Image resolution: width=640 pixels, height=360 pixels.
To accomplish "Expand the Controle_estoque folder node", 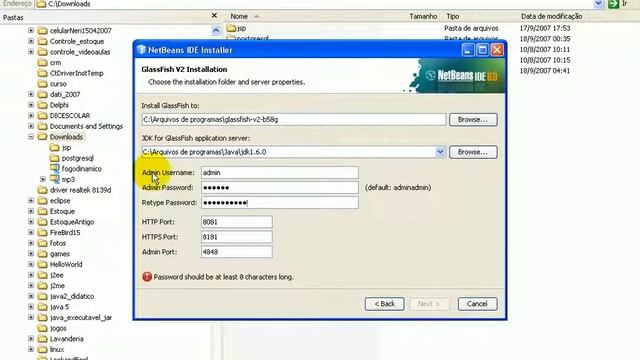I will [31, 41].
